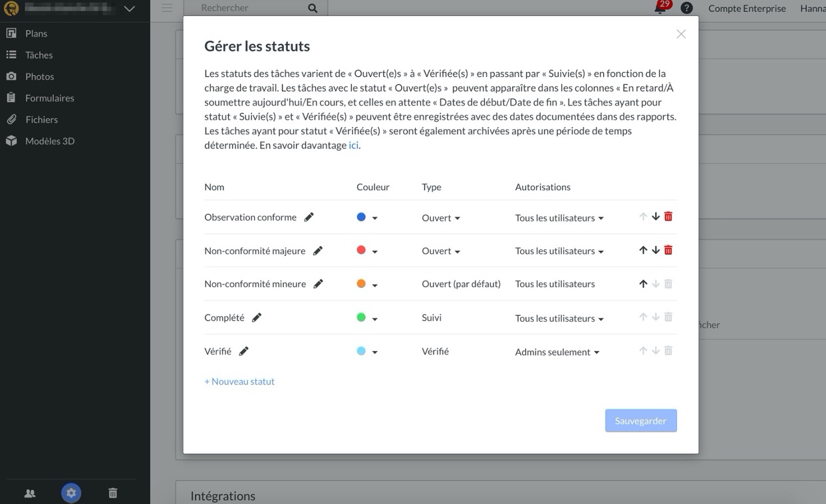Open Autorisations dropdown for Non-conformité majeure
Viewport: 826px width, 504px height.
point(559,251)
